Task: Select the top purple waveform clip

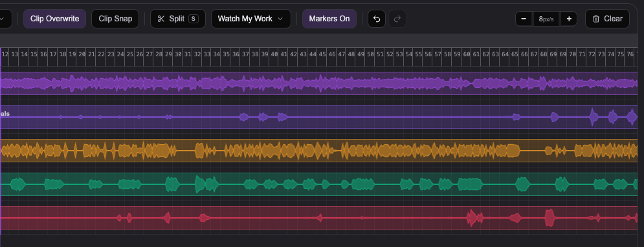Action: pos(319,83)
